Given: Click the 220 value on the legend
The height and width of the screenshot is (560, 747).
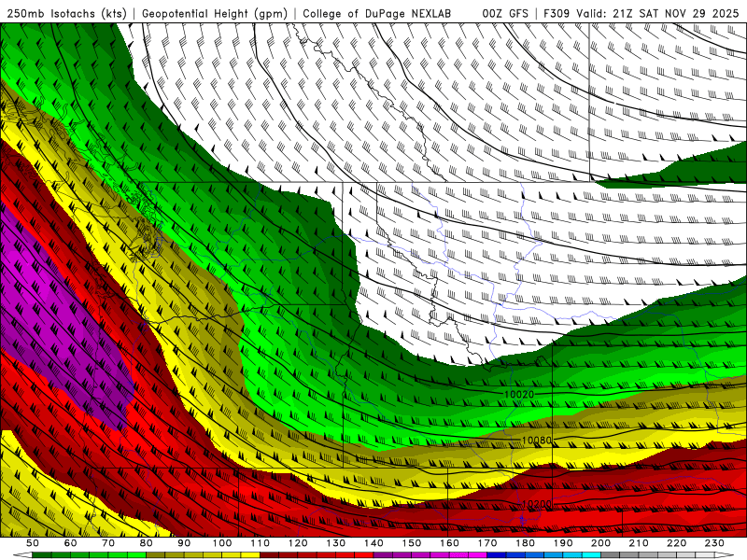Looking at the screenshot, I should click(x=676, y=543).
